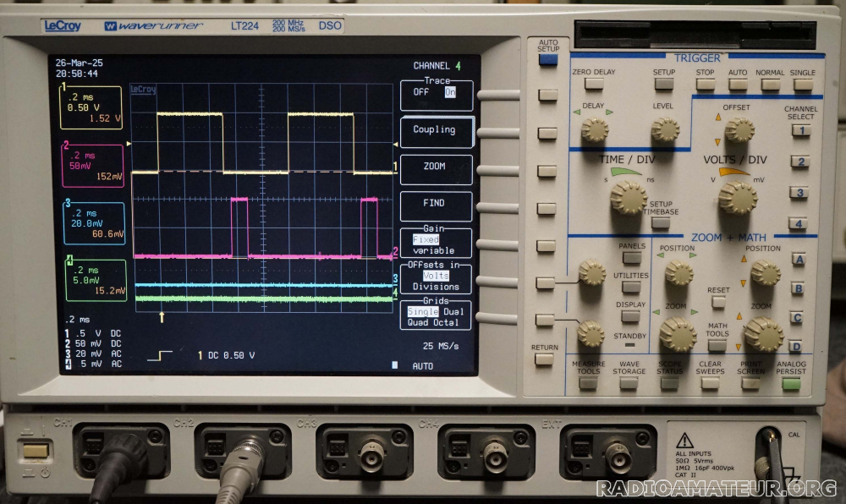Choose Fixed under Gain
Image resolution: width=846 pixels, height=504 pixels.
426,240
